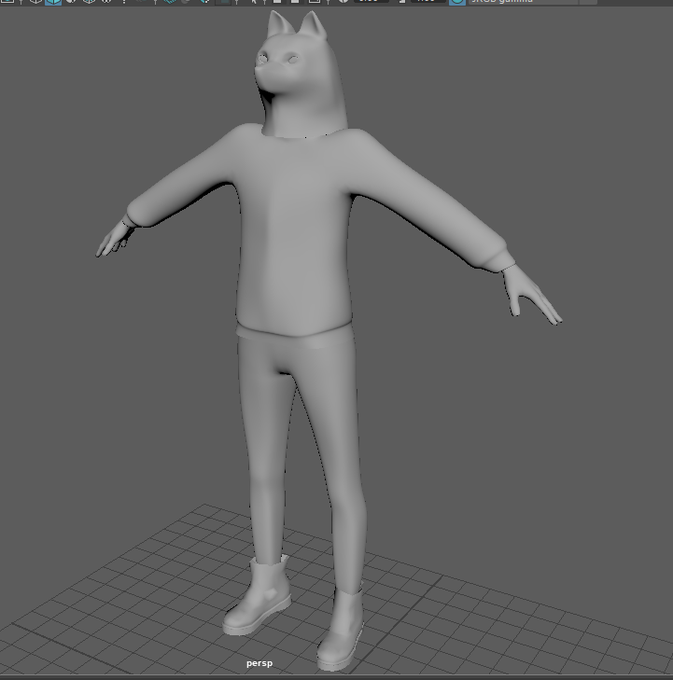This screenshot has width=673, height=680.
Task: Toggle the use all lights icon
Action: 124,1
